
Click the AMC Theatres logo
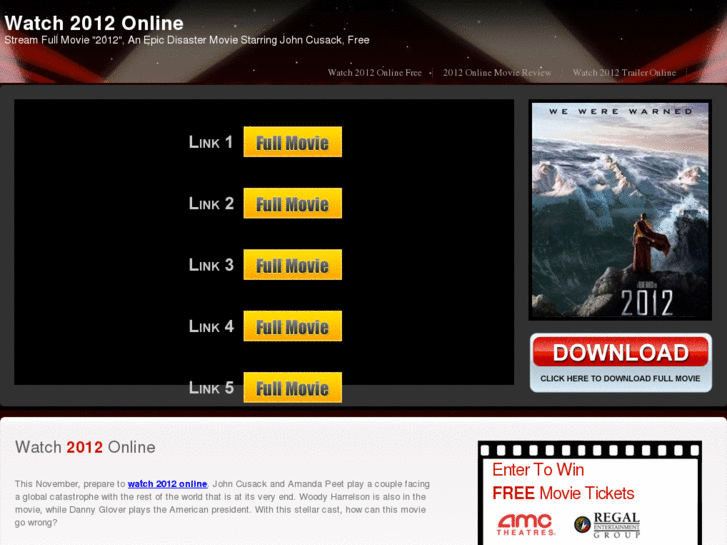[x=525, y=525]
